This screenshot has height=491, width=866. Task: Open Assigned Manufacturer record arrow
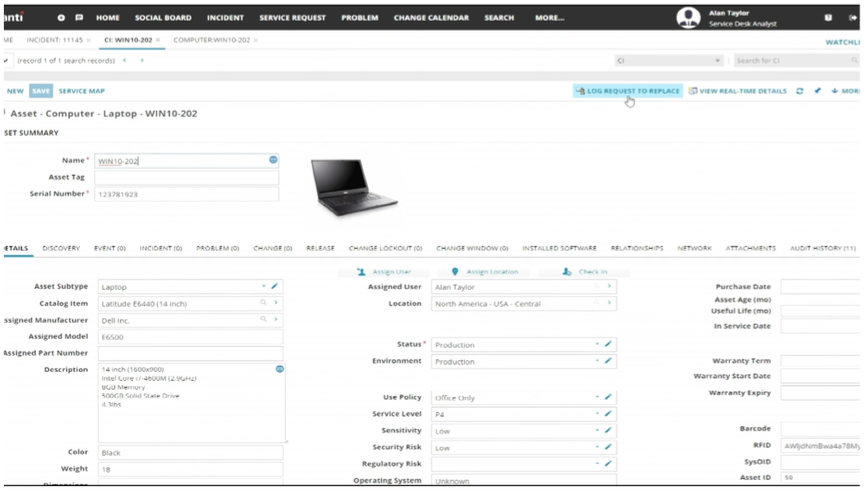276,319
